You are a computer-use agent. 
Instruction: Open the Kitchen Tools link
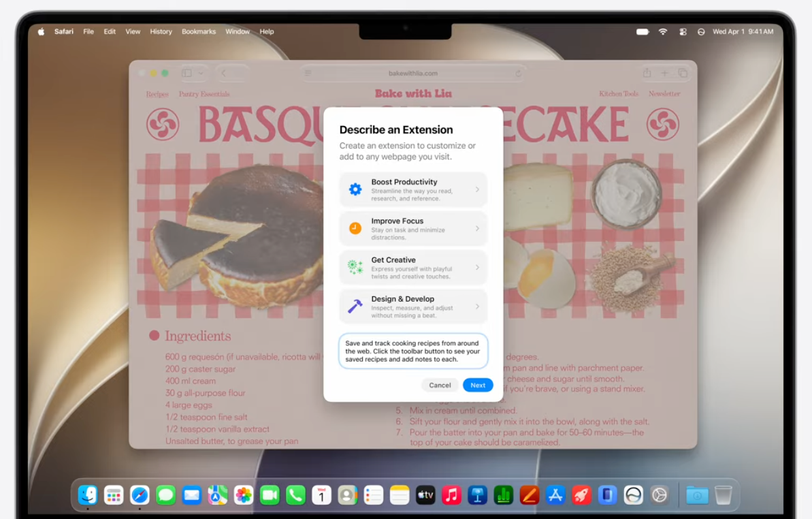click(x=619, y=94)
